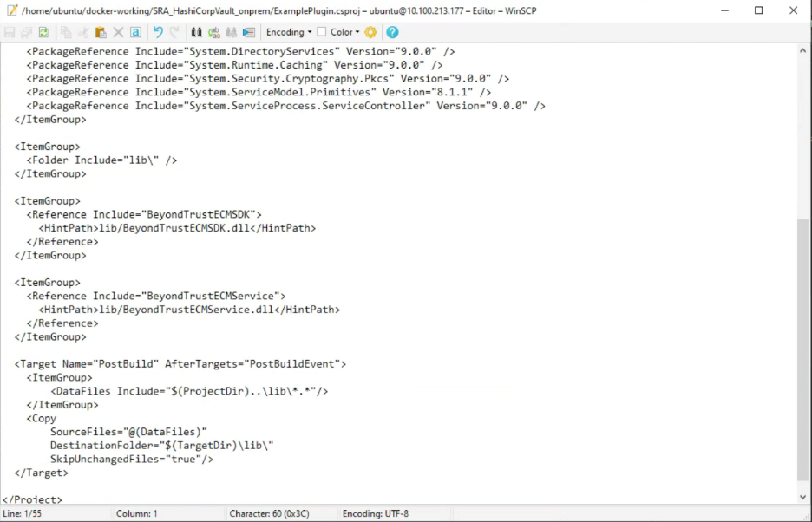The width and height of the screenshot is (812, 522).
Task: Open Find with the binoculars icon
Action: tap(196, 32)
